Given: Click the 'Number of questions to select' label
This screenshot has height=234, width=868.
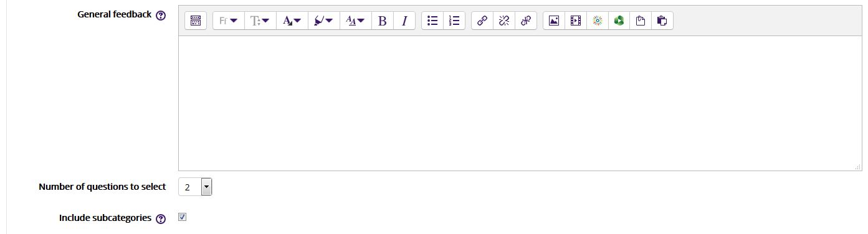Looking at the screenshot, I should point(102,187).
